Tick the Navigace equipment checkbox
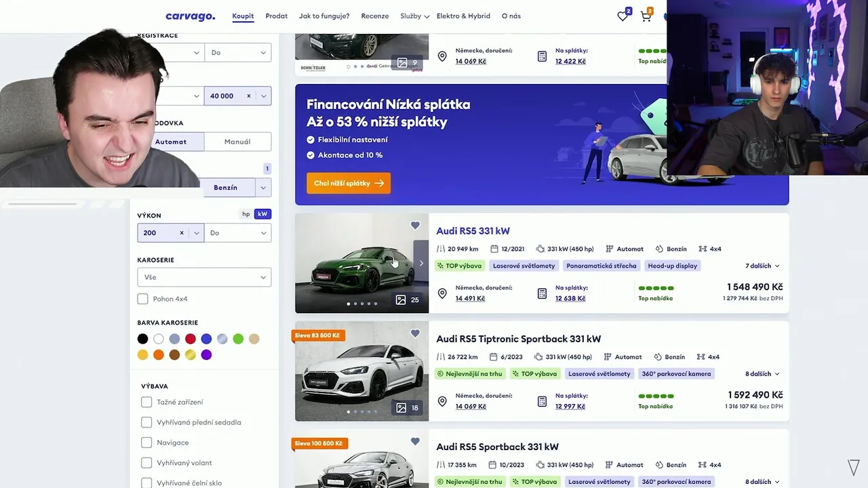Image resolution: width=868 pixels, height=488 pixels. (x=146, y=443)
